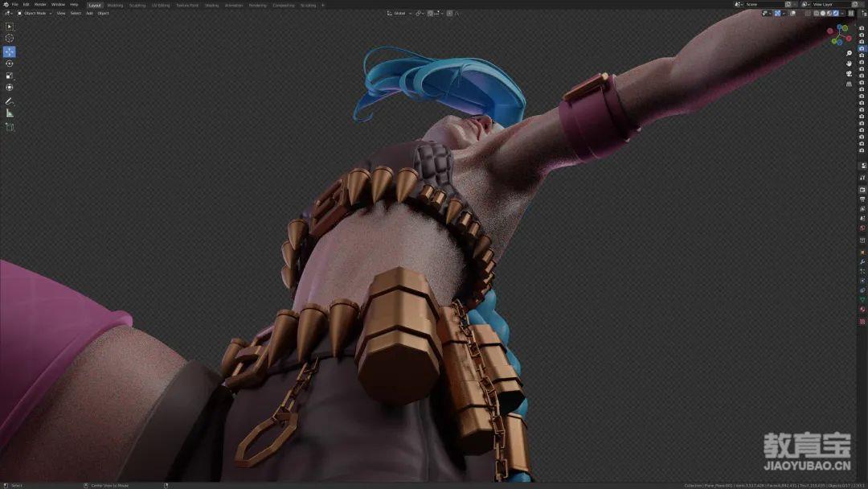Open the Material properties tab
Viewport: 868px width, 489px height.
coord(862,310)
